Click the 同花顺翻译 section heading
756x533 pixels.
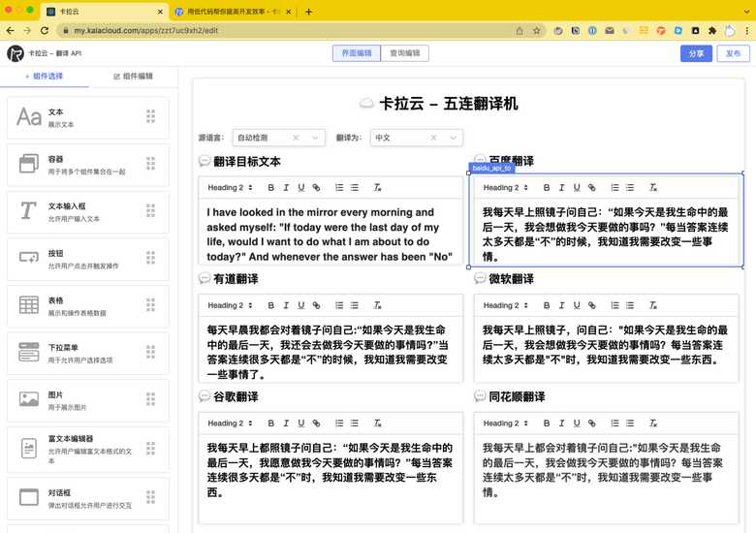[x=517, y=396]
